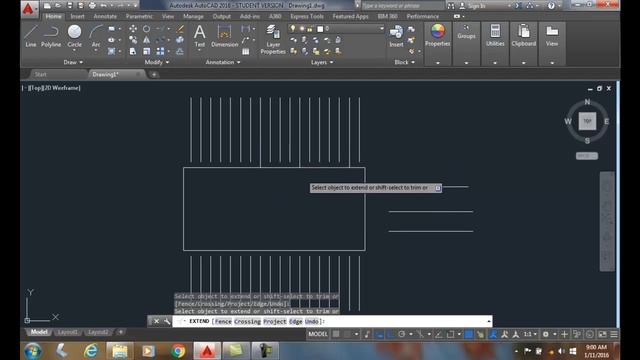Open Layer Properties manager

click(273, 39)
